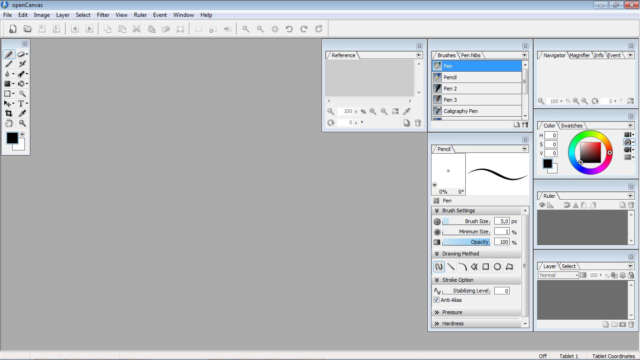This screenshot has height=360, width=640.
Task: Click the eyedropper icon in the Reference panel
Action: click(407, 111)
